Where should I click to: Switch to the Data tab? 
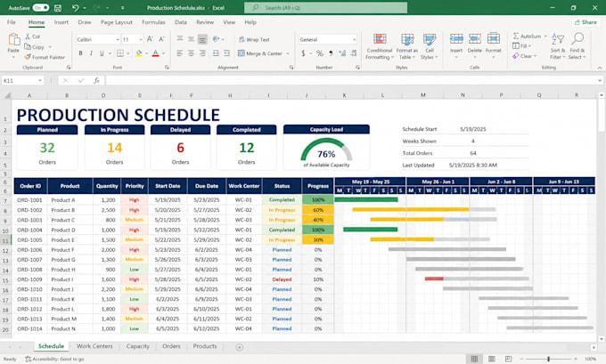tap(181, 22)
